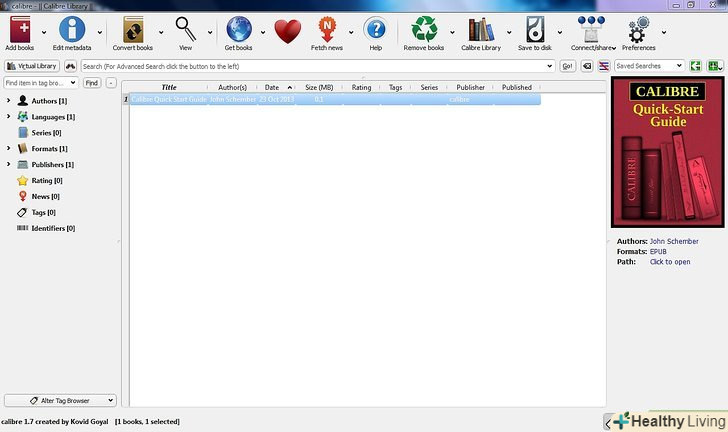Open the Fetch news dropdown arrow
Image resolution: width=728 pixels, height=432 pixels.
coord(351,33)
